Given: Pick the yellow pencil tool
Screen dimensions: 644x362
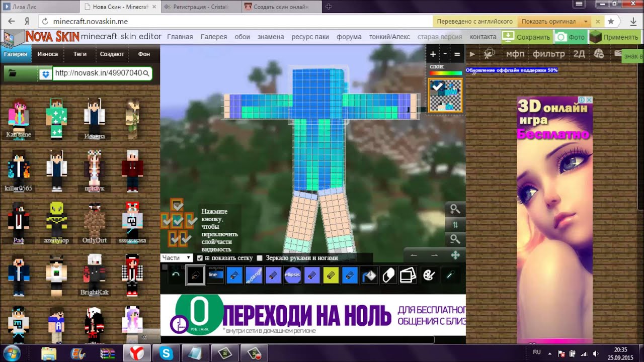Looking at the screenshot, I should tap(331, 275).
